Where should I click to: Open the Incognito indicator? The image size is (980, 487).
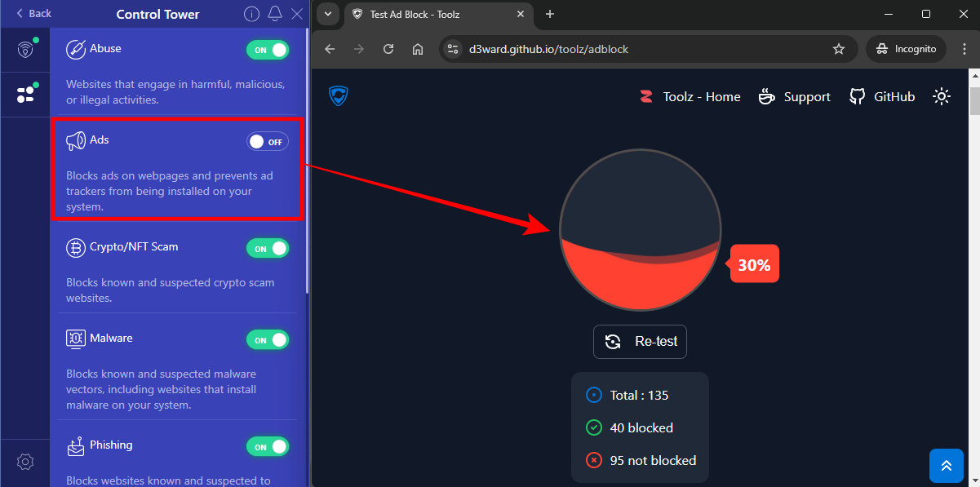point(906,49)
